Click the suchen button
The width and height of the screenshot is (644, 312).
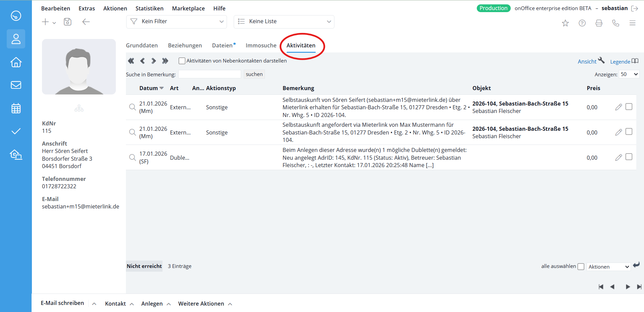tap(254, 74)
